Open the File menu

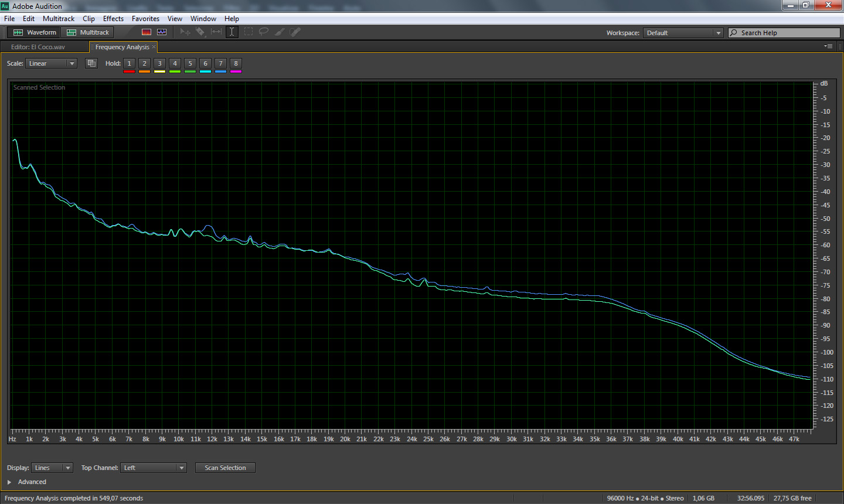(9, 19)
